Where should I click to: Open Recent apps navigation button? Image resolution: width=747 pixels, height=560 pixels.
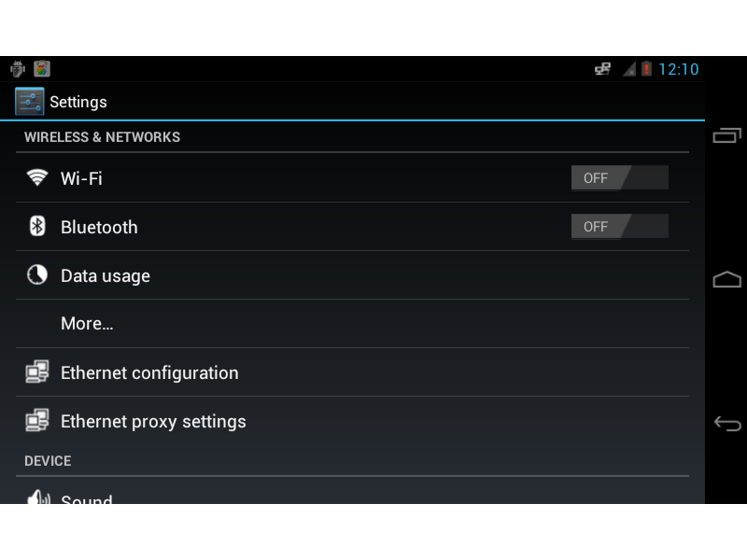(x=726, y=136)
